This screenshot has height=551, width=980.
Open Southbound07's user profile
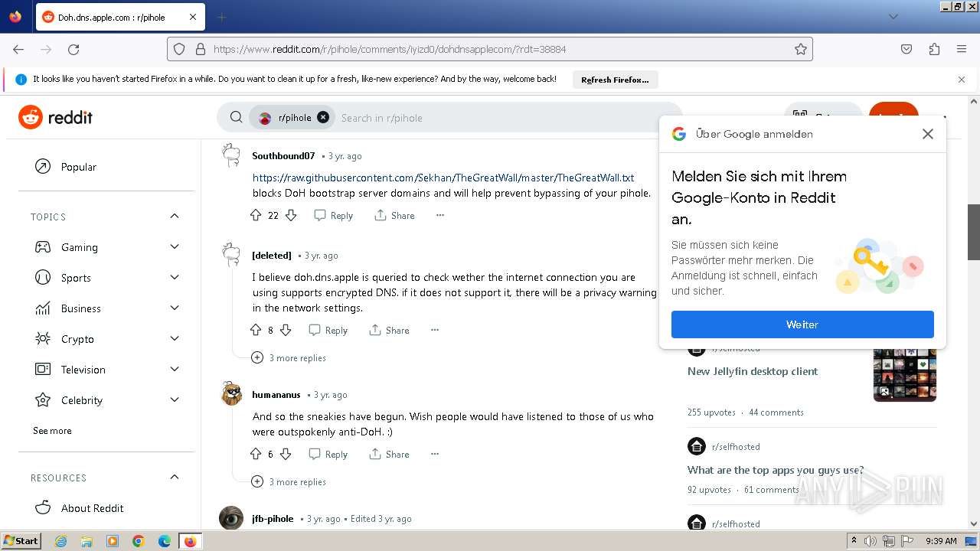283,156
